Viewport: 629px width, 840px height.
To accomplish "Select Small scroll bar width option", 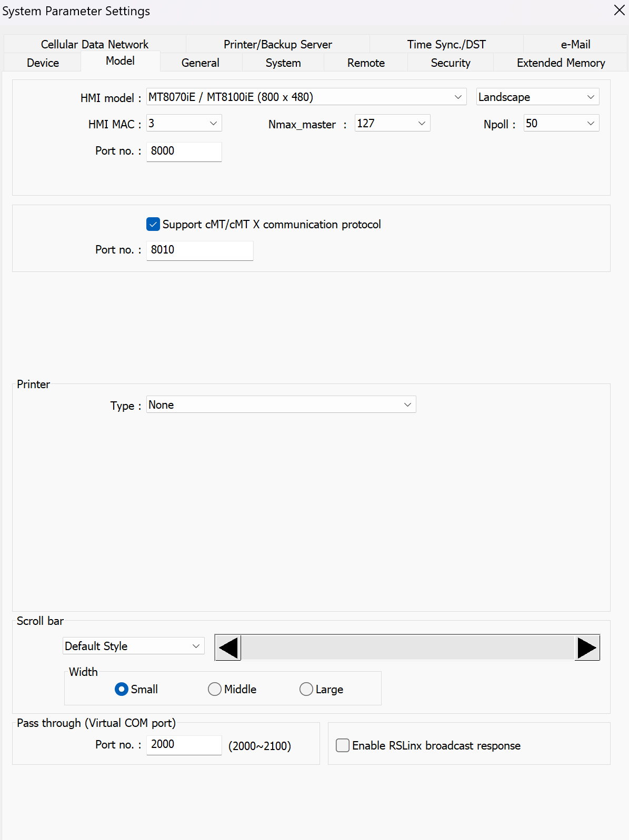I will click(122, 689).
